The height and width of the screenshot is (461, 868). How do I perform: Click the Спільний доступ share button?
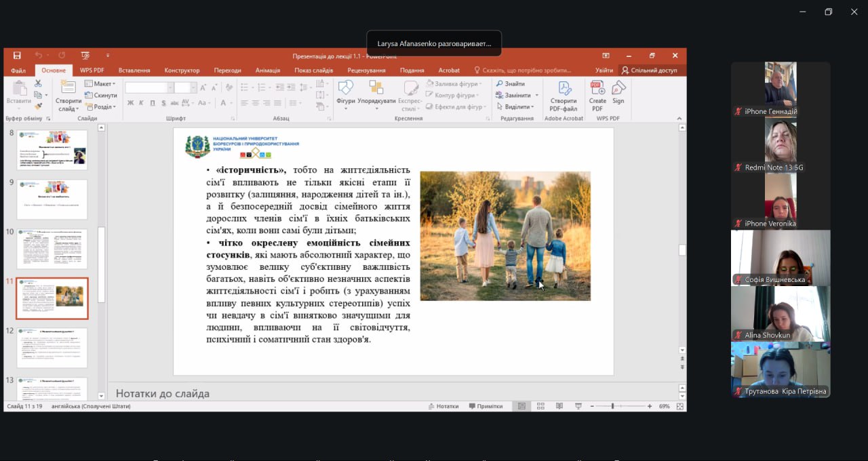point(649,71)
